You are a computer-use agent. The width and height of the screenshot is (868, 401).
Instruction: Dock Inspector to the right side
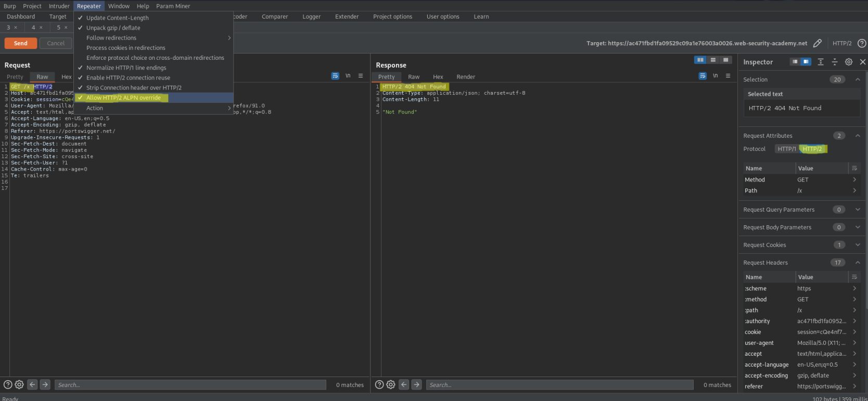[x=806, y=62]
